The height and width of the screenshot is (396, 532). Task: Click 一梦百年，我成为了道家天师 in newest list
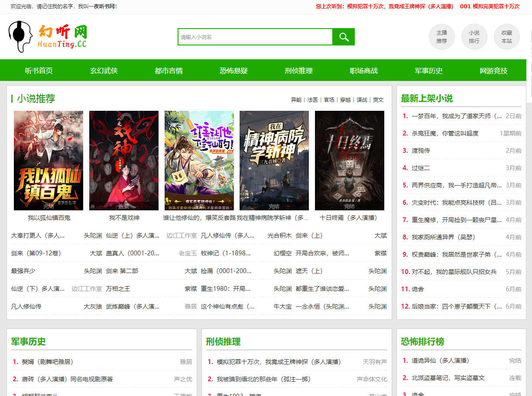click(457, 116)
